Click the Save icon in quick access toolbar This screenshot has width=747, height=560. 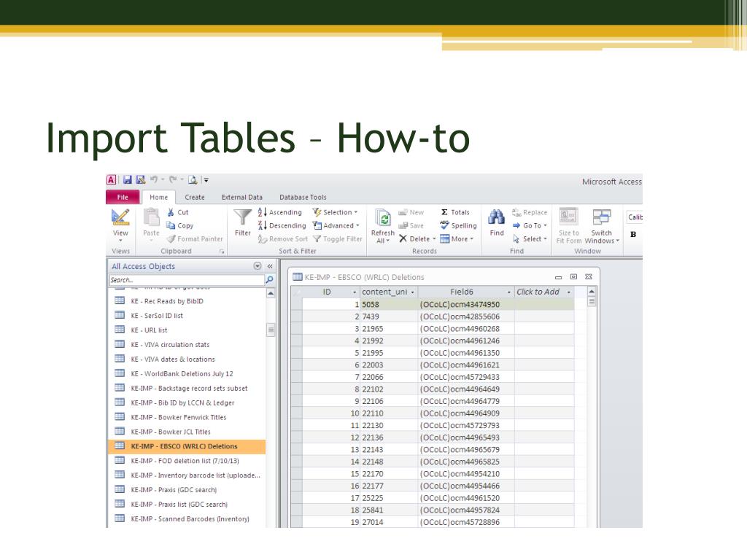[127, 179]
